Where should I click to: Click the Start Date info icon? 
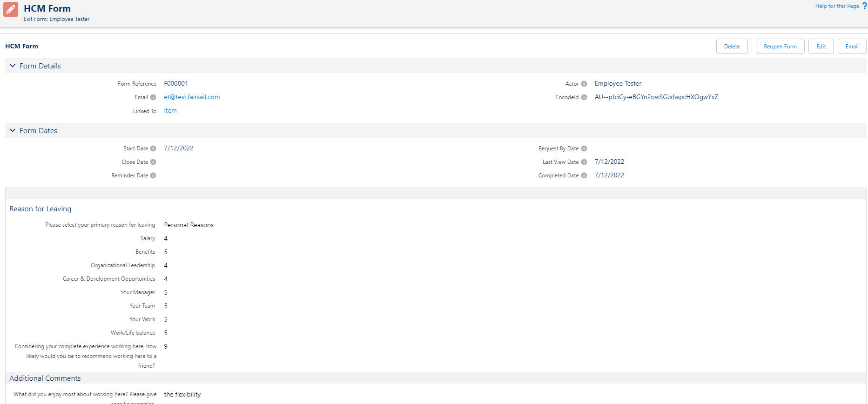pos(153,148)
